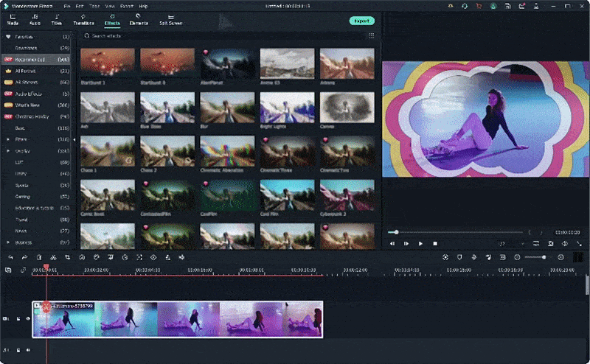Click the Export button

click(361, 21)
